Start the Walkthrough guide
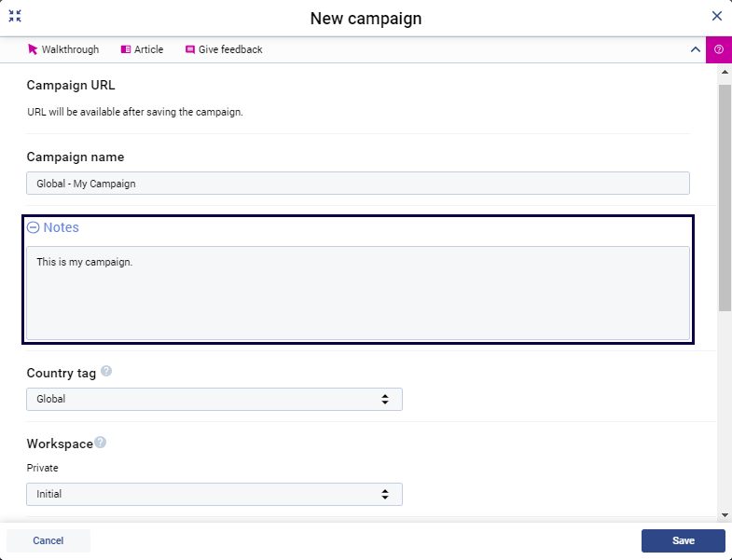 (63, 49)
